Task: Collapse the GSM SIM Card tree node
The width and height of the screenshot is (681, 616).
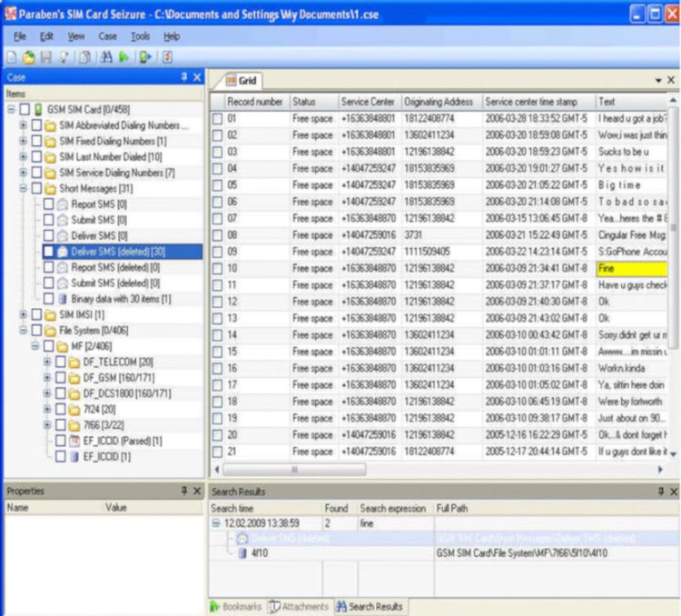Action: coord(11,110)
